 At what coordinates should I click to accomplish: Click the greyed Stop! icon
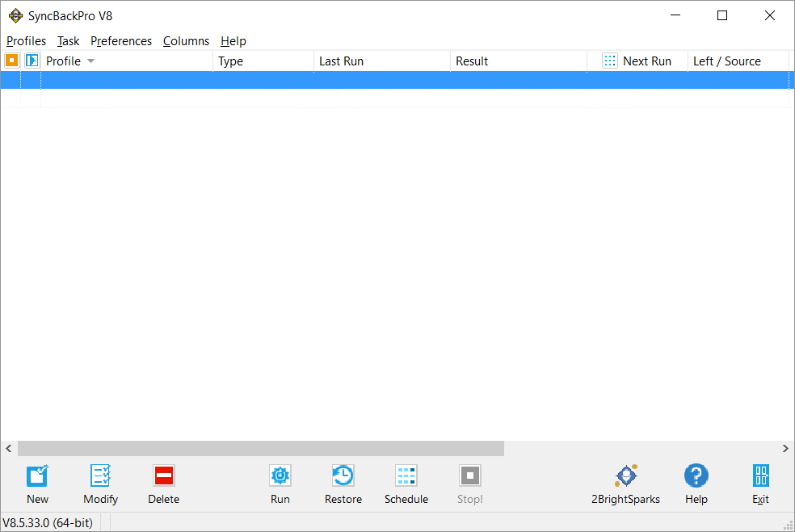tap(470, 475)
